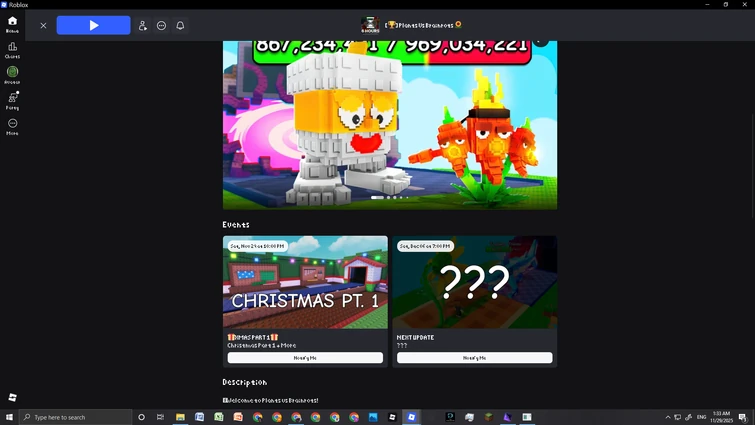Image resolution: width=755 pixels, height=425 pixels.
Task: Open the Avatar page in sidebar
Action: pyautogui.click(x=13, y=76)
